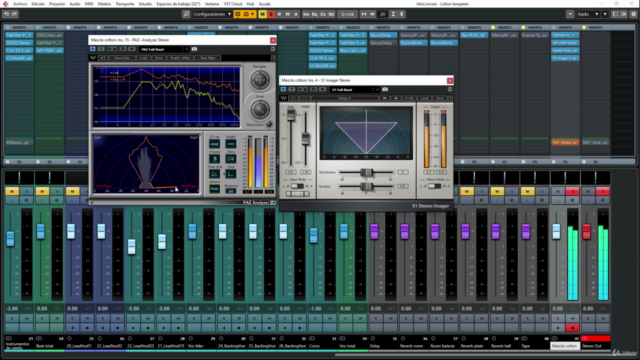Click the Rotation slider handle in S1
Image resolution: width=640 pixels, height=360 pixels.
tap(367, 187)
